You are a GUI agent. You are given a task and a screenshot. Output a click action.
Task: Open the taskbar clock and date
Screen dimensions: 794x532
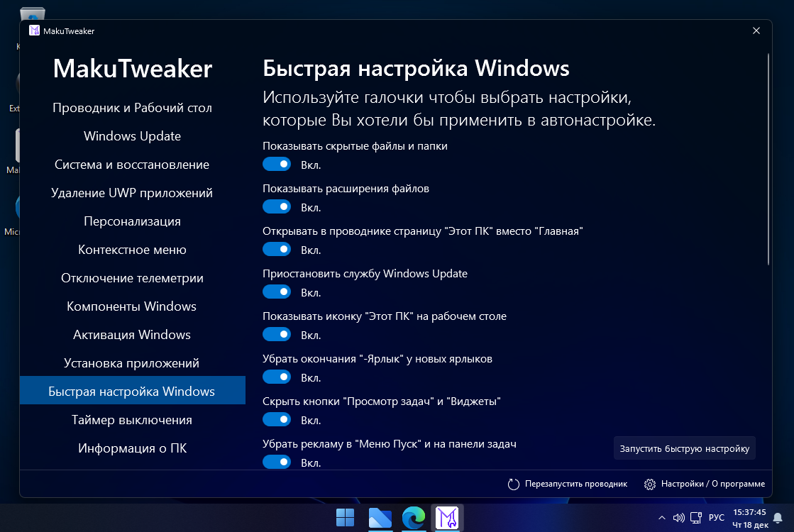[x=750, y=519]
